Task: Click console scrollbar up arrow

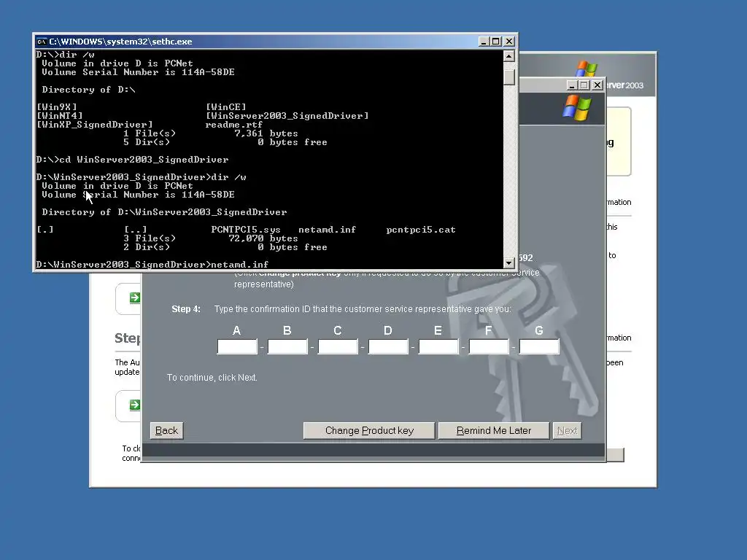Action: tap(508, 55)
